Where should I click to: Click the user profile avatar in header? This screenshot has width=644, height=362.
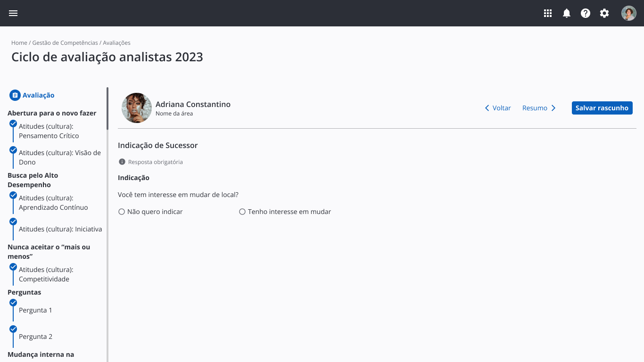629,13
